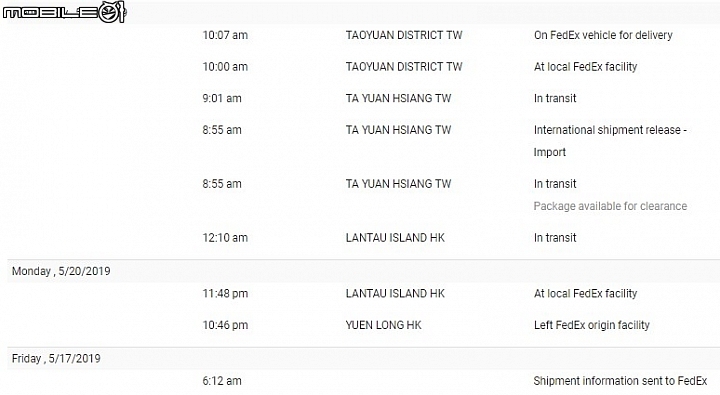
Task: Click TA YUAN HSIANG TW at 9:01 am
Action: tap(399, 98)
